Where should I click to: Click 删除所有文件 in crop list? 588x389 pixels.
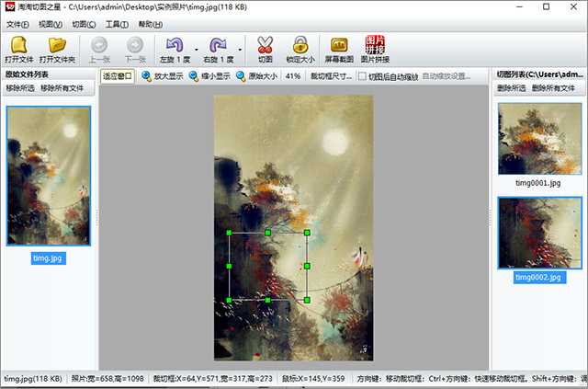click(553, 88)
